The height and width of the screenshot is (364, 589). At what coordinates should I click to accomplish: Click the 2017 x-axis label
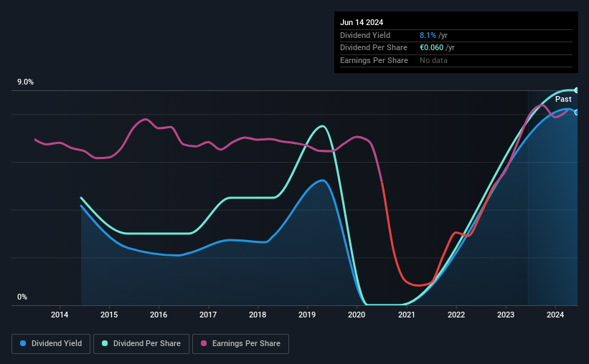[208, 315]
